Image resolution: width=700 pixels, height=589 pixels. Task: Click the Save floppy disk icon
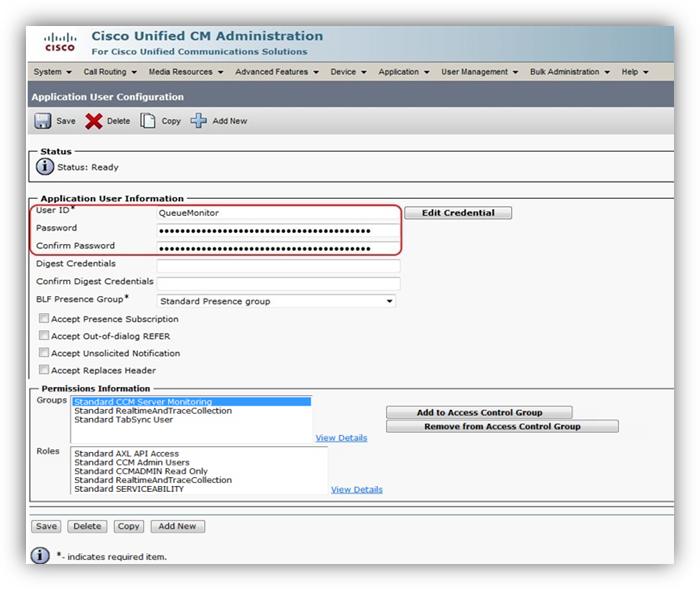(x=43, y=121)
